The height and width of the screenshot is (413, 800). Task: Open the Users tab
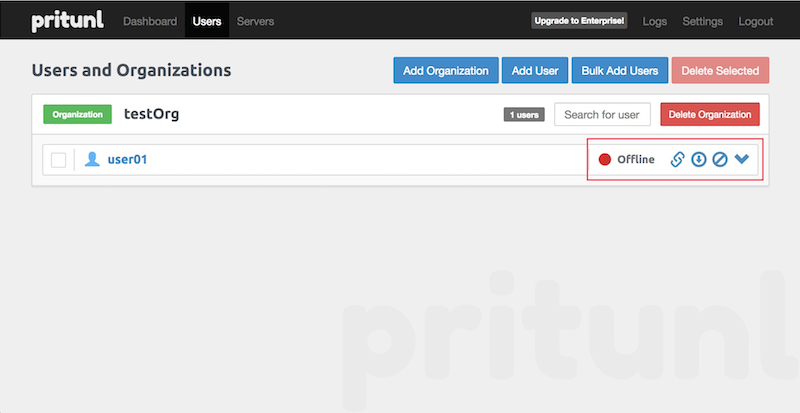207,21
